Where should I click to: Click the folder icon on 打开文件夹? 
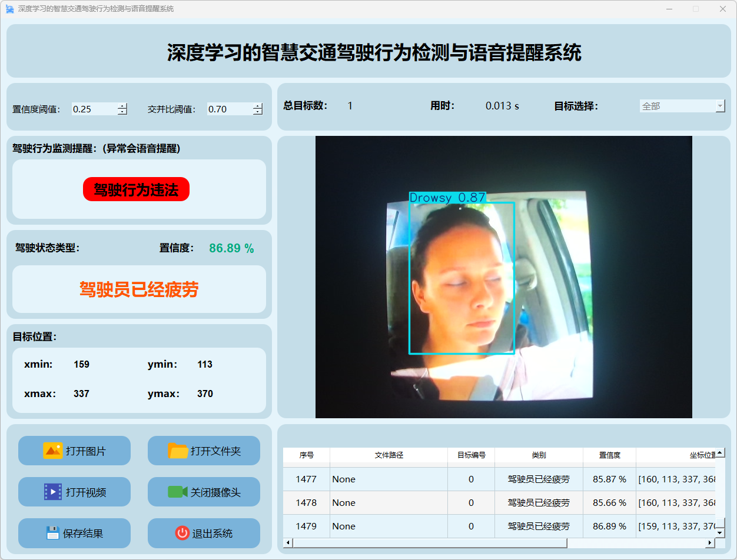(x=178, y=451)
